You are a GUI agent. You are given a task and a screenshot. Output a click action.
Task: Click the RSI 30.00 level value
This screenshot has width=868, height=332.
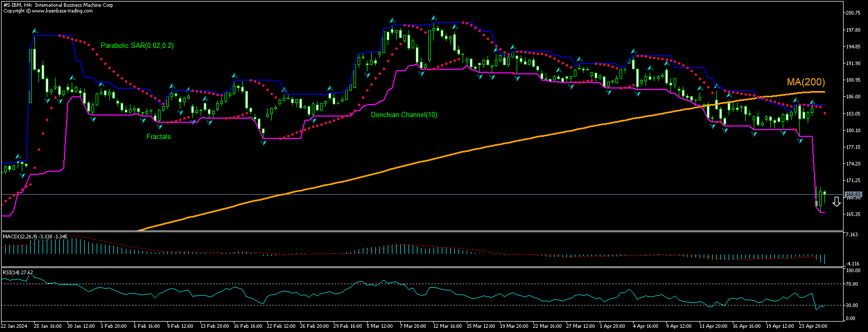(853, 305)
